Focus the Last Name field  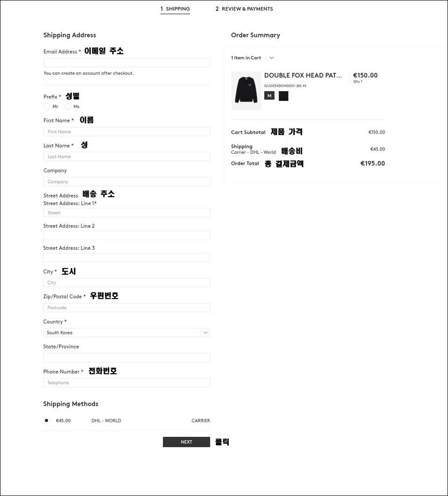127,156
